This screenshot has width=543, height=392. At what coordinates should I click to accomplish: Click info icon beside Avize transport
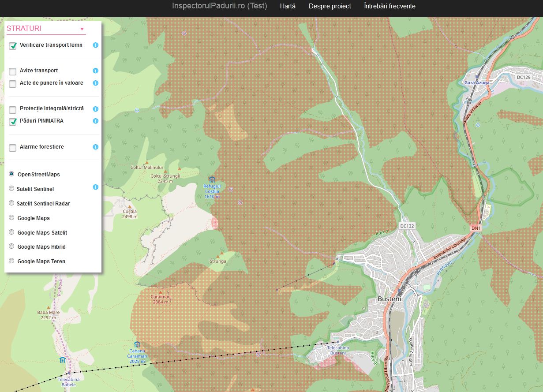point(95,71)
